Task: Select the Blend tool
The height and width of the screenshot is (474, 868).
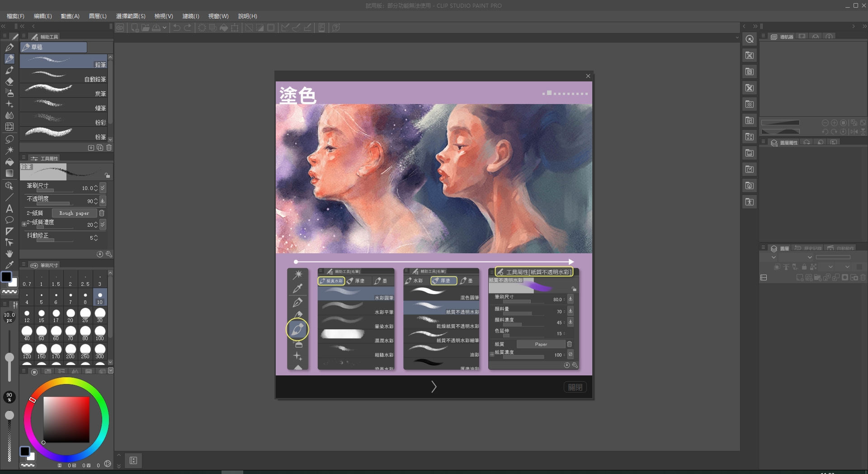Action: (x=9, y=115)
